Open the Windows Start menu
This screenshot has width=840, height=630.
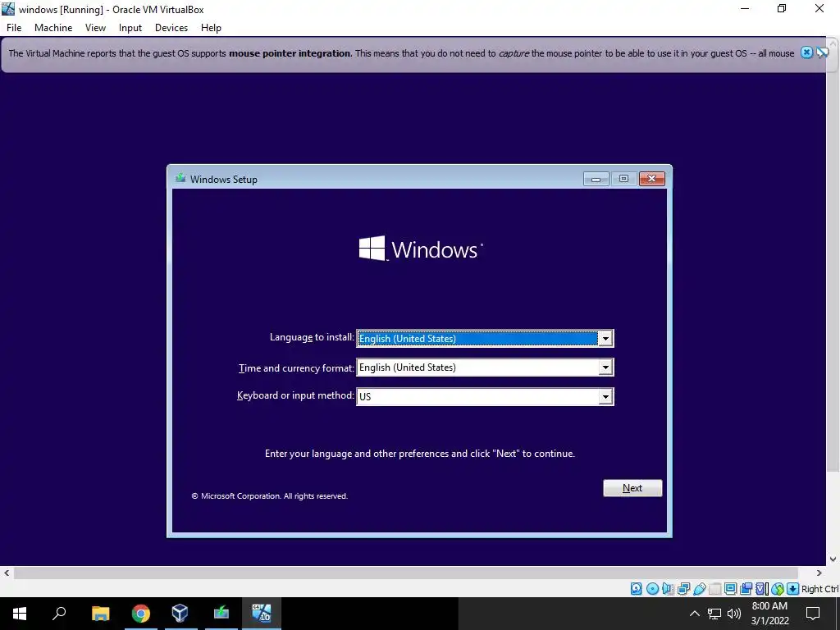click(20, 614)
